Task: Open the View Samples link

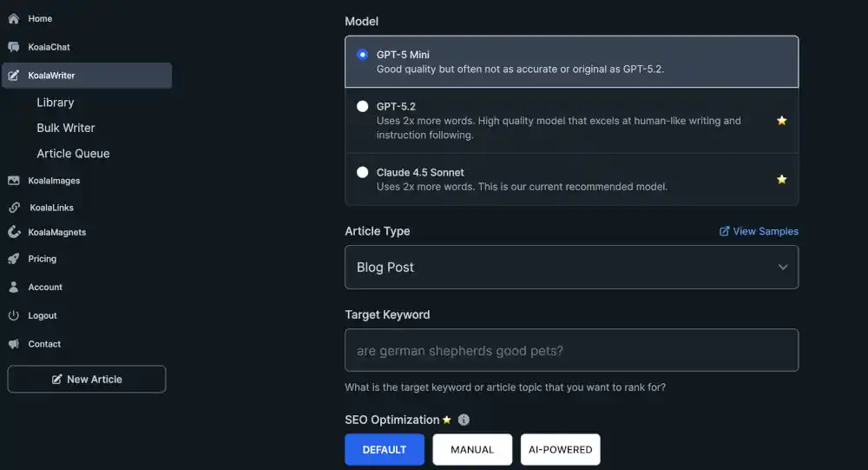Action: (x=759, y=231)
